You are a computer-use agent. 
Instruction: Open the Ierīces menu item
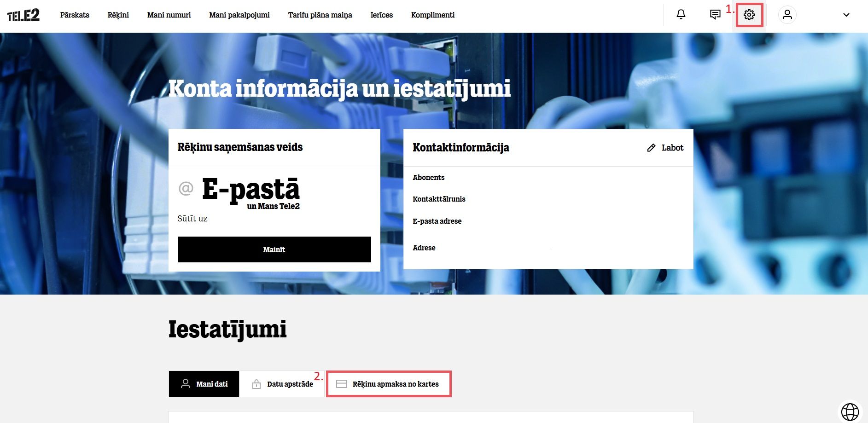(x=382, y=15)
